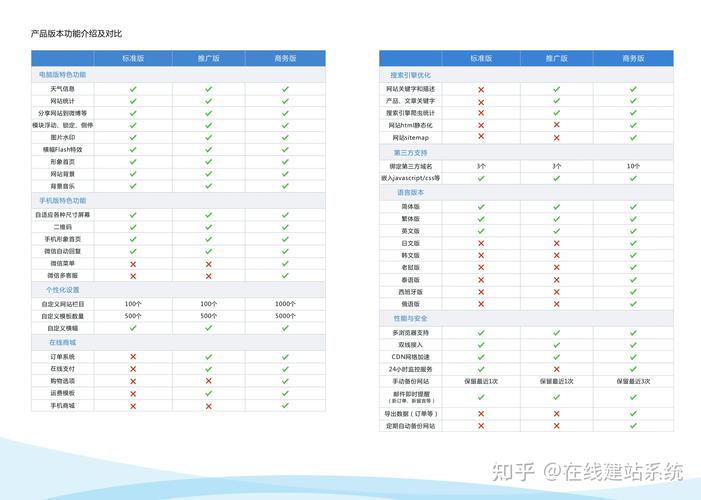Screen dimensions: 701x500
Task: Click the 微信自动回复 row label
Action: point(63,251)
